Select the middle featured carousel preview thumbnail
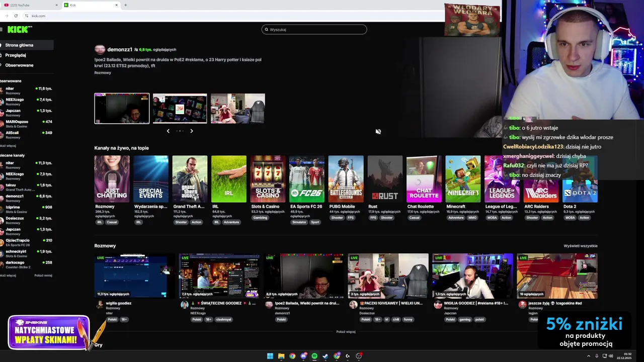644x362 pixels. coord(180,108)
